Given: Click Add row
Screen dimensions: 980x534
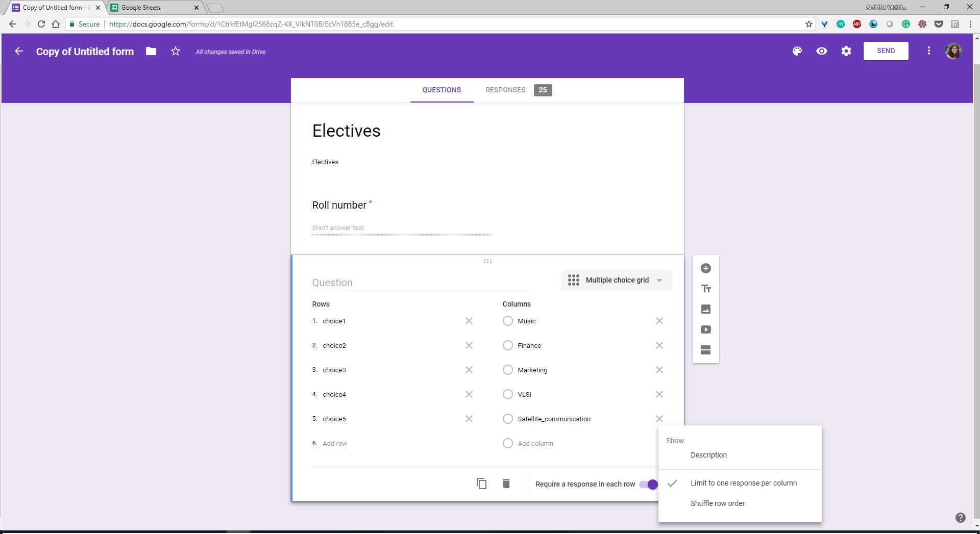Looking at the screenshot, I should pyautogui.click(x=335, y=443).
